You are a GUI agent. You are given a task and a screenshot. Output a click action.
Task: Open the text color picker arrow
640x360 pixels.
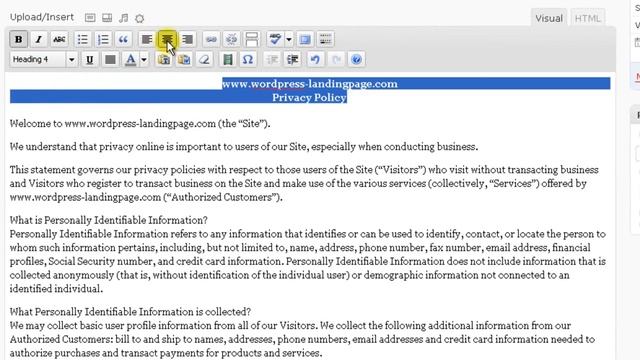coord(144,60)
